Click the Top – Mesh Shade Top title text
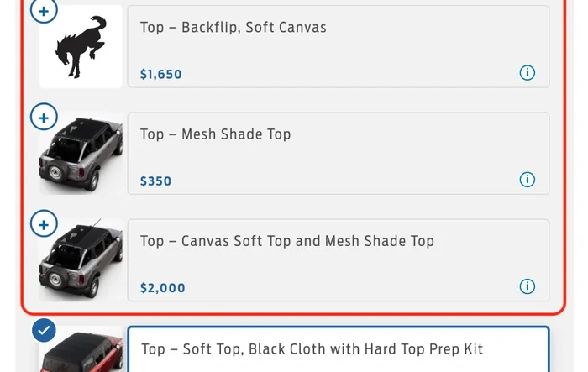Image resolution: width=588 pixels, height=372 pixels. [x=215, y=134]
